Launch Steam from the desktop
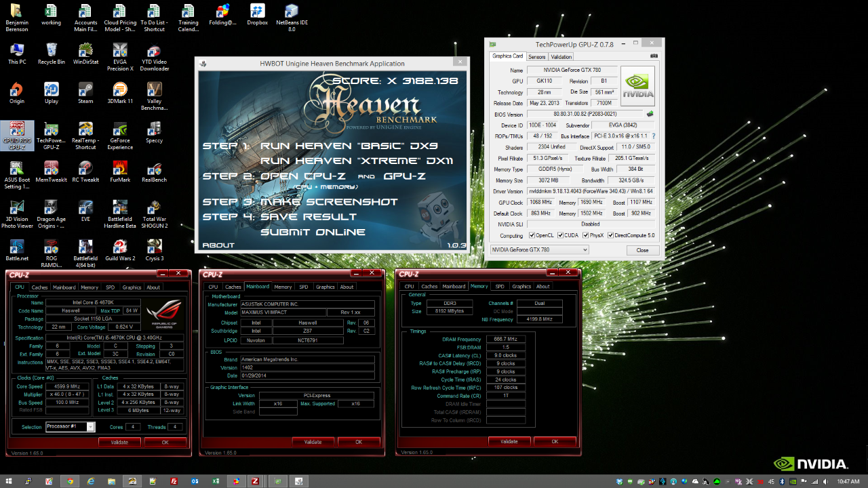Screen dimensions: 868x488 (x=85, y=94)
